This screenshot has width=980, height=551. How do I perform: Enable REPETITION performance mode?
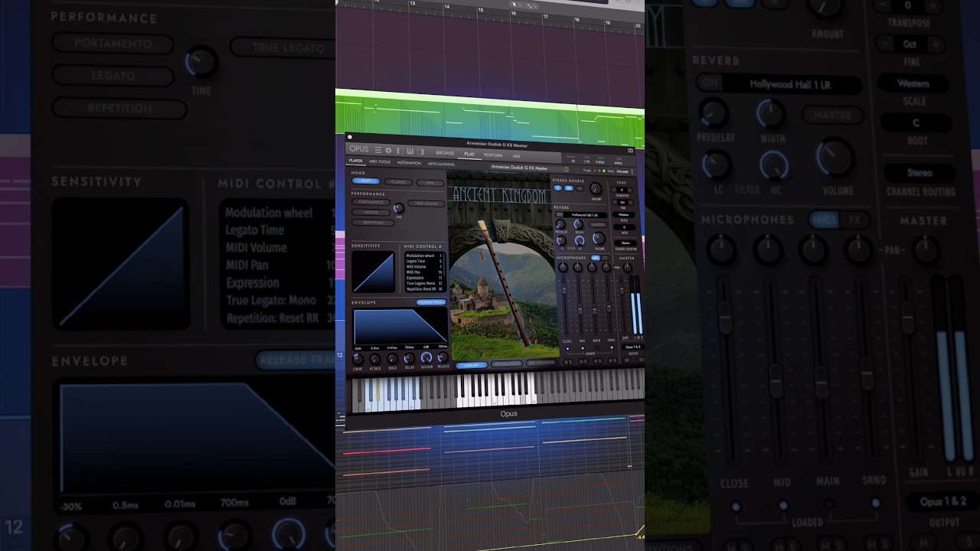373,223
